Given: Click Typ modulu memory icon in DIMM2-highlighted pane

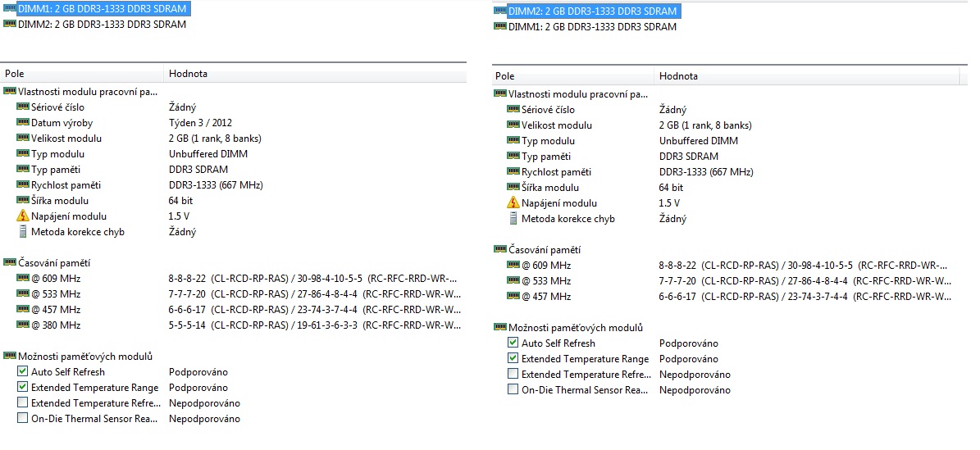Looking at the screenshot, I should (513, 141).
